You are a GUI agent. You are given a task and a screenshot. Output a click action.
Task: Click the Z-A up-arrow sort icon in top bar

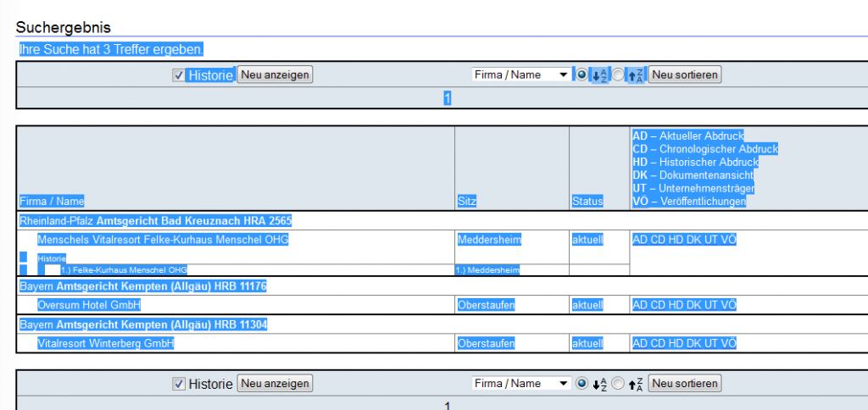tap(636, 75)
